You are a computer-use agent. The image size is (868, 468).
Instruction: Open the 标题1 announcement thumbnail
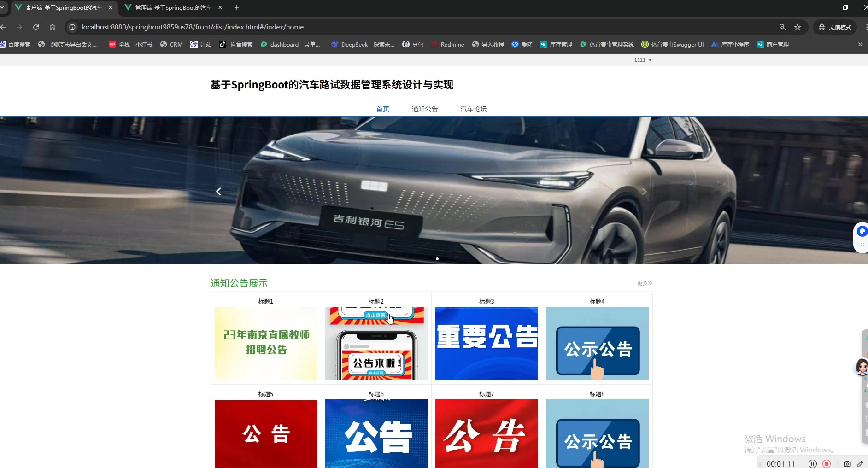[x=266, y=344]
